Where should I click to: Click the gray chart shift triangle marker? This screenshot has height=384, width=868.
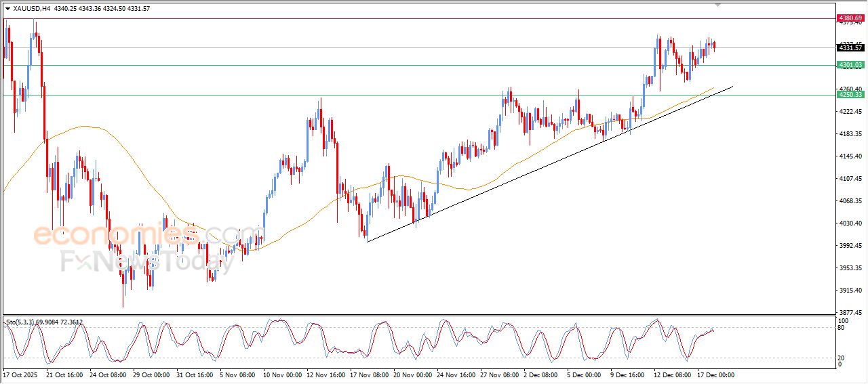pos(718,4)
